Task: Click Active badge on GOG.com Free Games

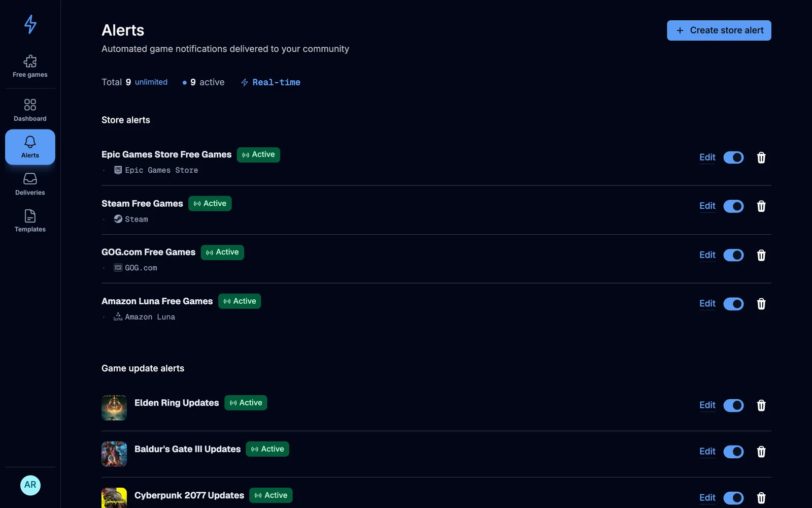Action: (x=222, y=252)
